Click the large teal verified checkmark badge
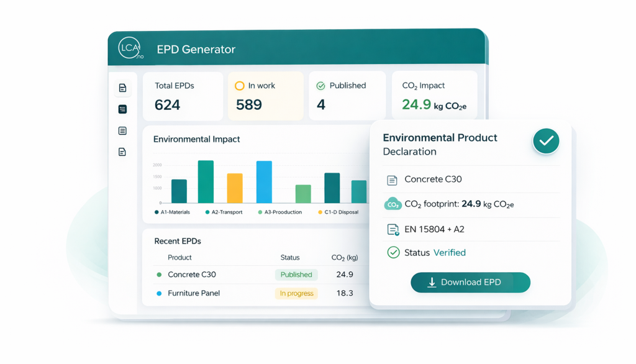Screen dimensions: 636x364 coord(546,141)
